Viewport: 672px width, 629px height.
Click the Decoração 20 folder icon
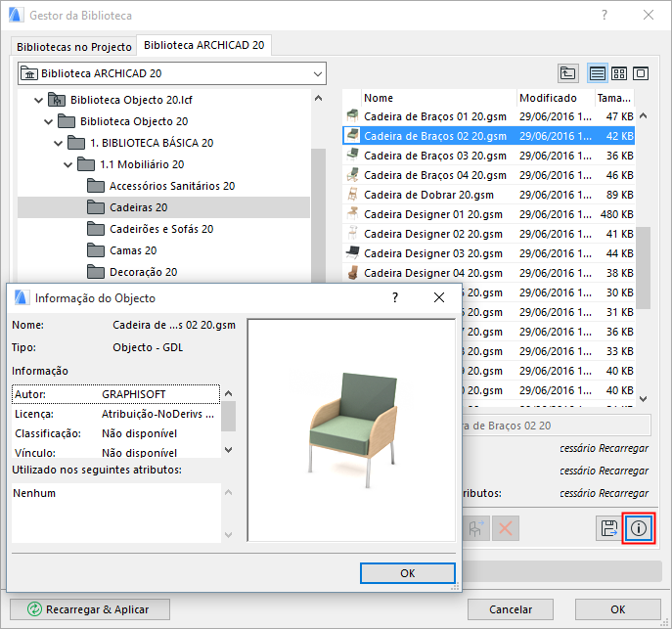pyautogui.click(x=96, y=272)
